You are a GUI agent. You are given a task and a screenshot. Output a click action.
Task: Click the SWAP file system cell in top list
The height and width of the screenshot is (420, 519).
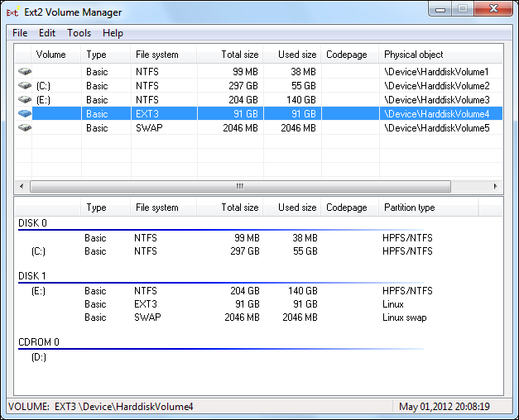tap(149, 128)
